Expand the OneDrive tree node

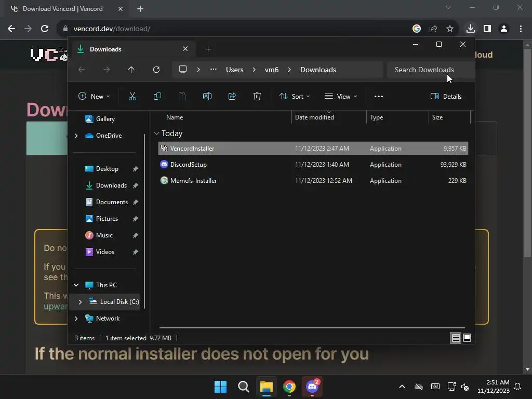point(76,136)
